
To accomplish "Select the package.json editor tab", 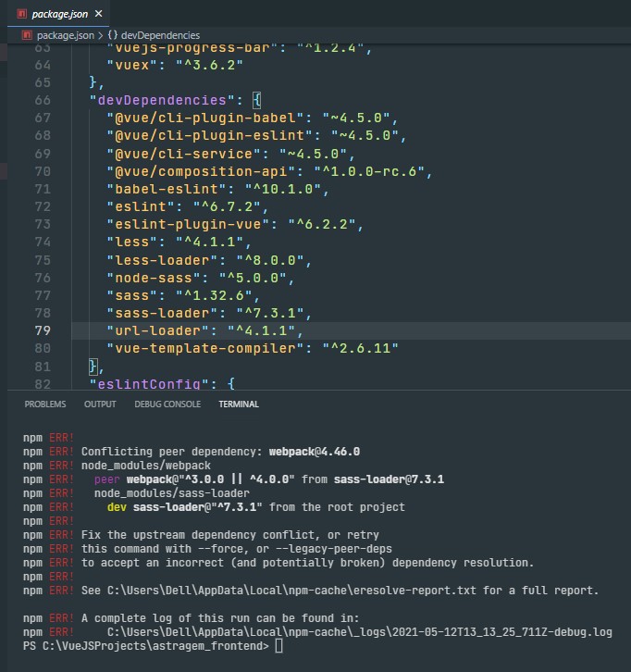I will [58, 14].
